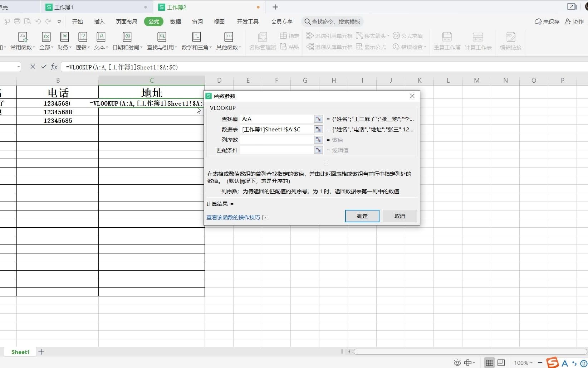Open the 全部 all-functions fx icon
This screenshot has width=588, height=368.
pyautogui.click(x=46, y=37)
